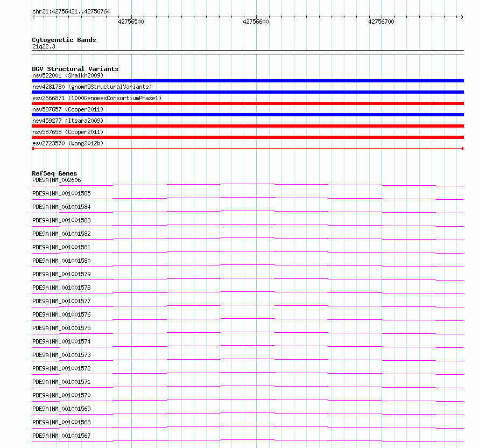
Task: Open transcript PDE9A|NM_001001585
Action: coord(61,193)
